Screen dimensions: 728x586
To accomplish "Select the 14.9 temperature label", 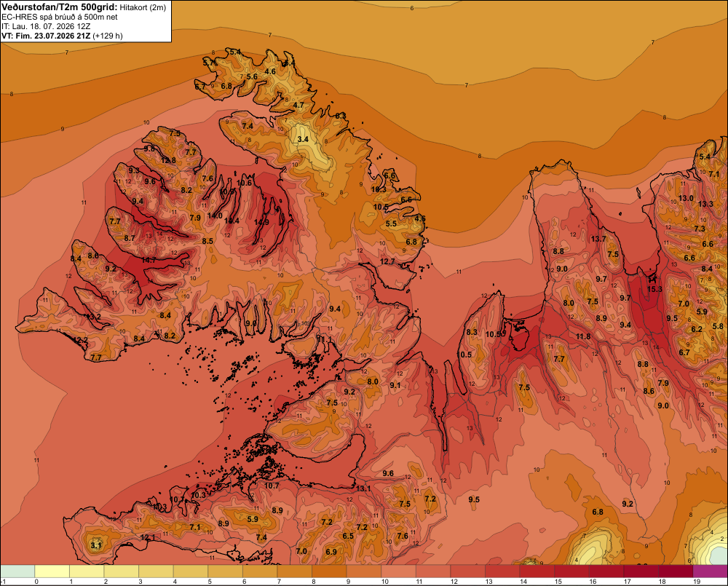I will [261, 222].
